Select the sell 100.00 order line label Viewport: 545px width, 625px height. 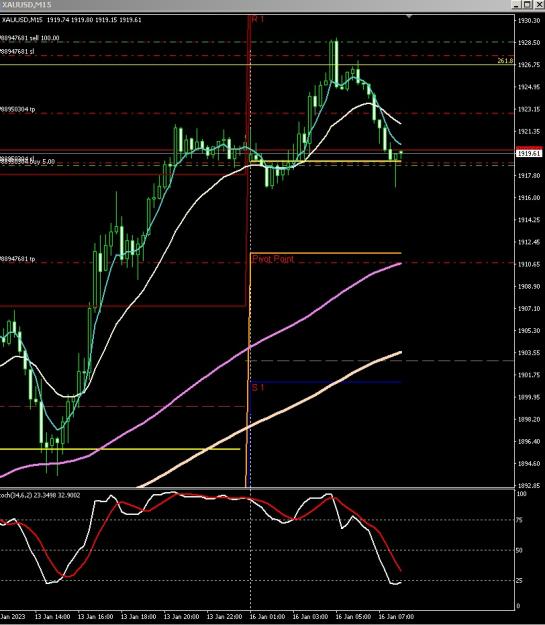point(30,38)
